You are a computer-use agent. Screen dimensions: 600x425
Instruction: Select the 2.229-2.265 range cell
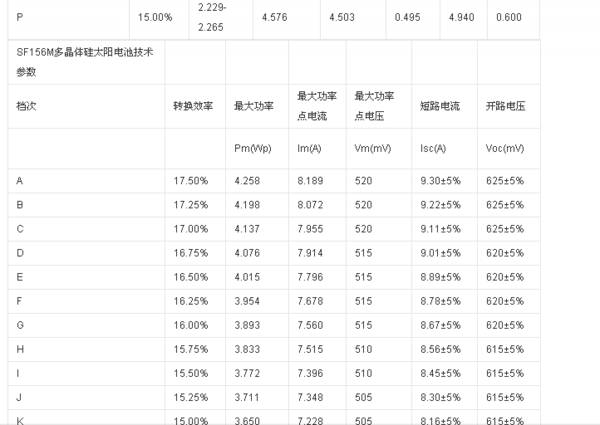[212, 17]
